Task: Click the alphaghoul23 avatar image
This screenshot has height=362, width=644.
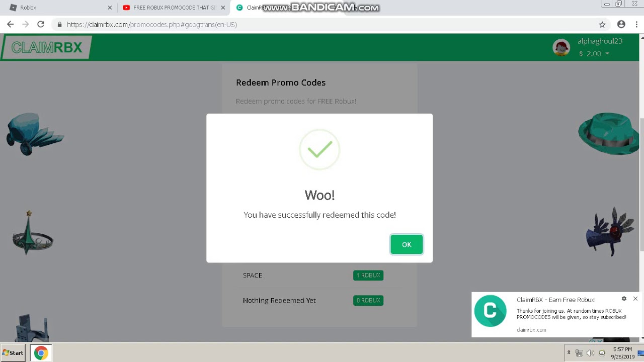Action: 561,47
